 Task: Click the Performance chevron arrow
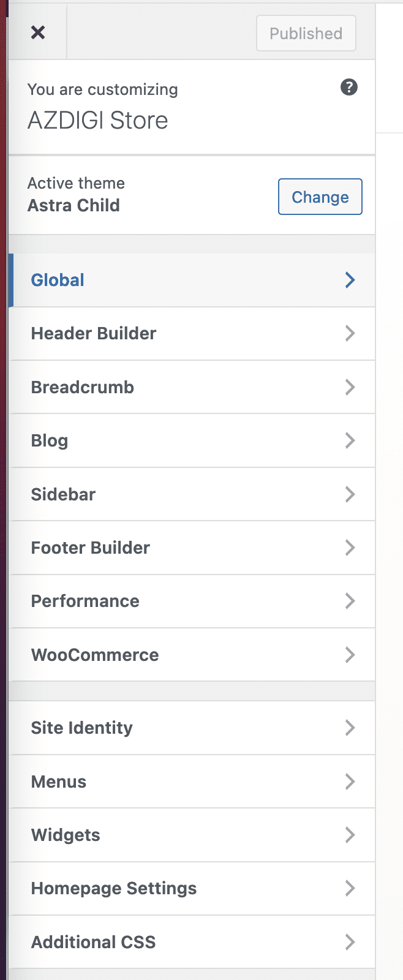(x=350, y=601)
